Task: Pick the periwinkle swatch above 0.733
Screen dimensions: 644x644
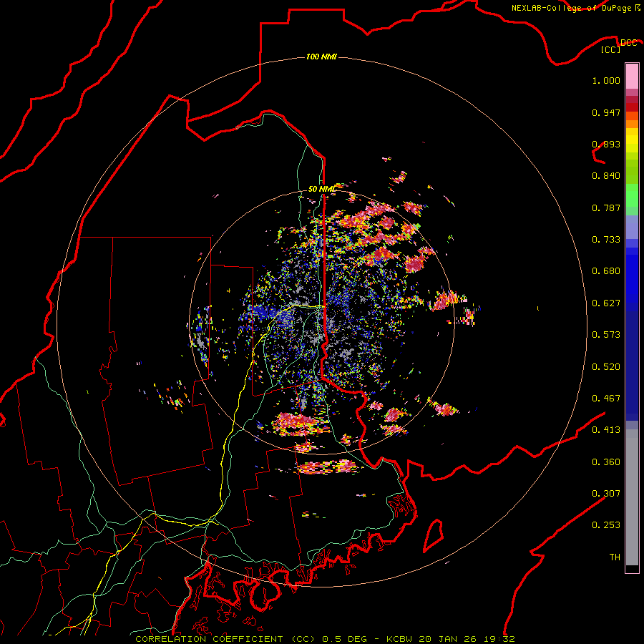Action: click(x=632, y=227)
